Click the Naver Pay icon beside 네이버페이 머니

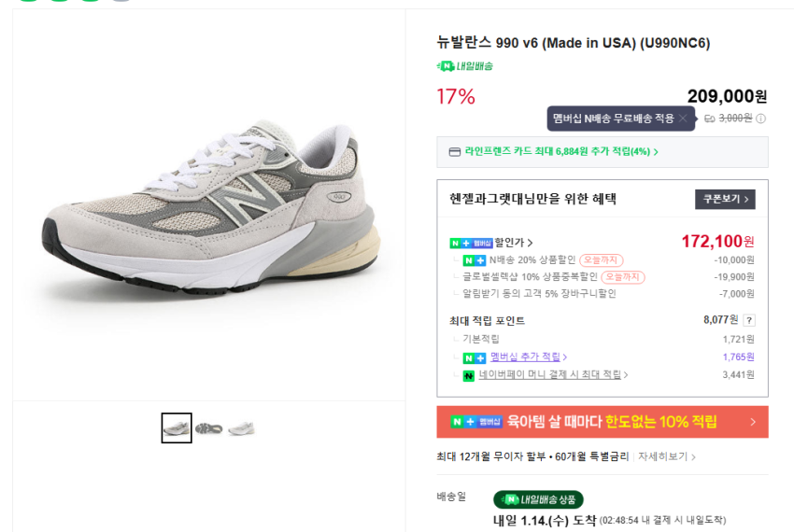pos(469,375)
